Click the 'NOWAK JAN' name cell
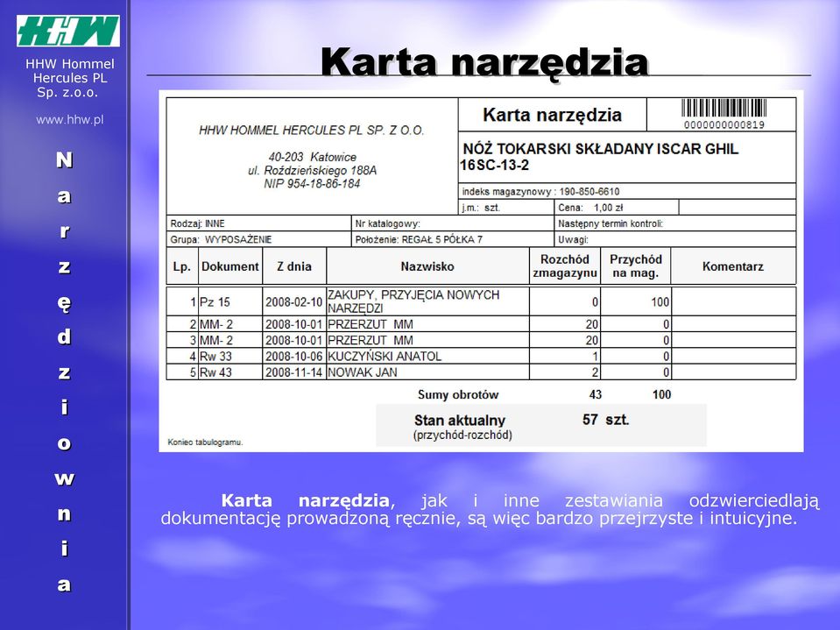Viewport: 840px width, 630px height. tap(427, 372)
